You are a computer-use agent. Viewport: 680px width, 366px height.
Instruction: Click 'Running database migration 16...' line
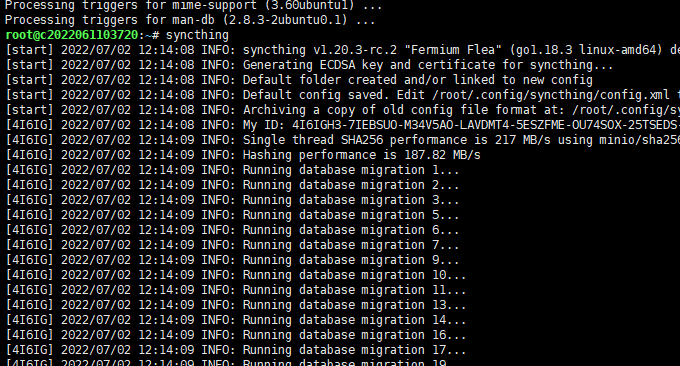pos(235,335)
